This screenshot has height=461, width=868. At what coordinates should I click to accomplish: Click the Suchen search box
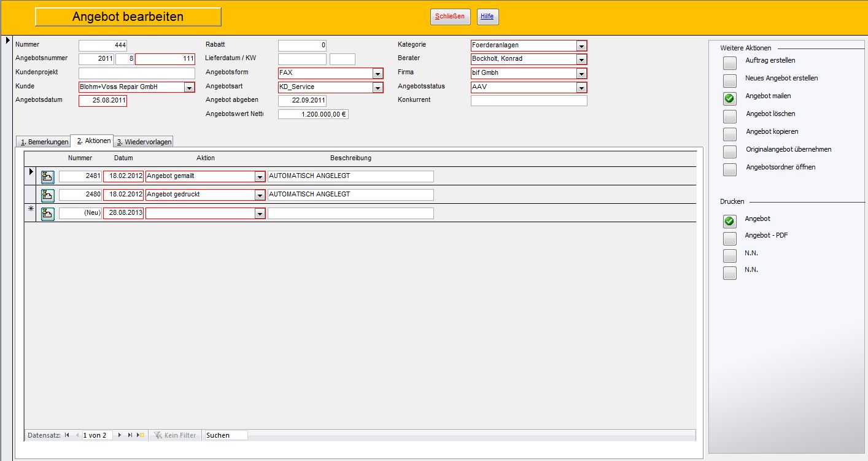(226, 435)
